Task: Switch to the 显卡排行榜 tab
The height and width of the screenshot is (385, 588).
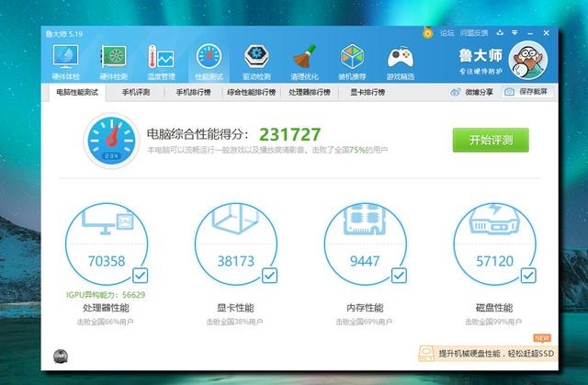Action: point(367,92)
